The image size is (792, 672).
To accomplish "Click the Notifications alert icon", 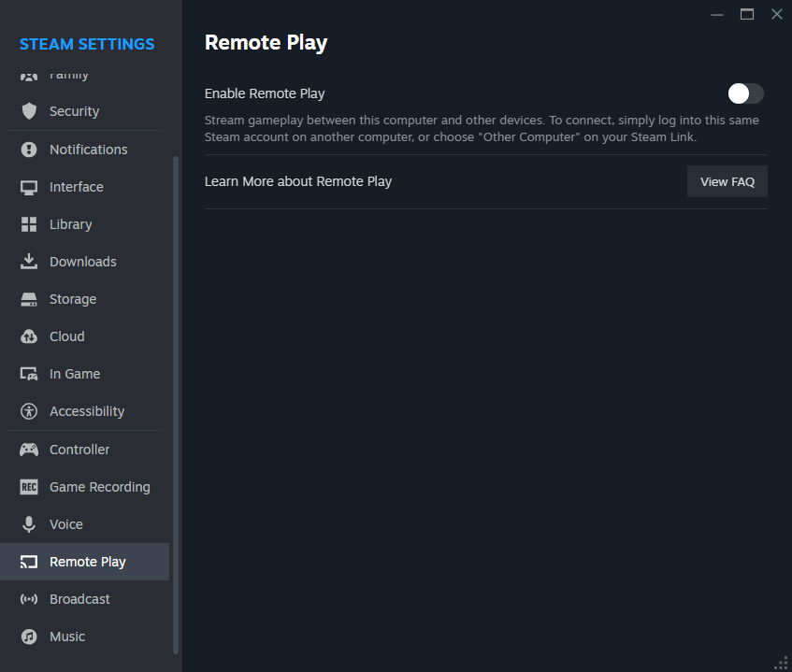I will tap(29, 150).
